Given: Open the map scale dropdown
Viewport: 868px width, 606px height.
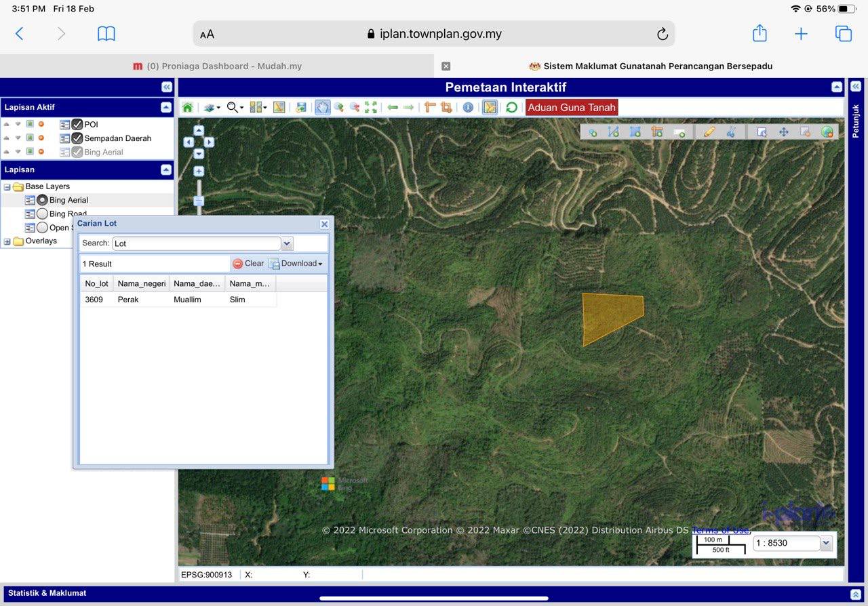Looking at the screenshot, I should (x=826, y=543).
